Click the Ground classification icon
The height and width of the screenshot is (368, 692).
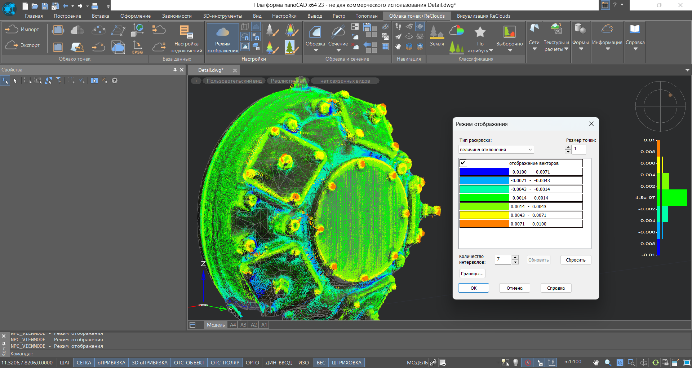[436, 32]
